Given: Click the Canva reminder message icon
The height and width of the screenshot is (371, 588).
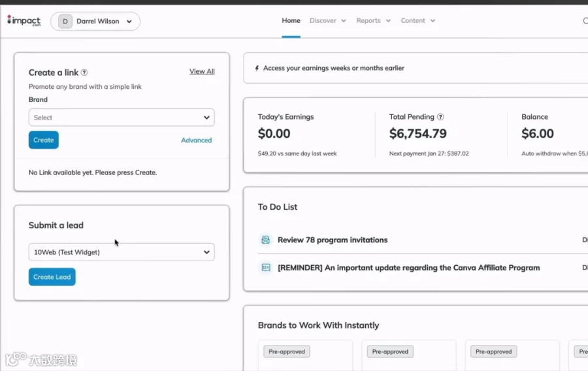Looking at the screenshot, I should click(265, 268).
